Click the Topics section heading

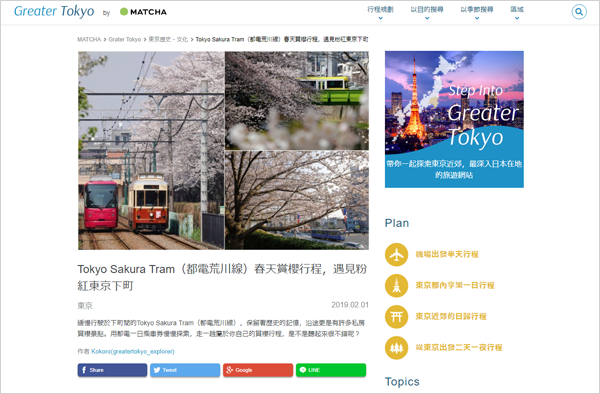click(x=402, y=381)
